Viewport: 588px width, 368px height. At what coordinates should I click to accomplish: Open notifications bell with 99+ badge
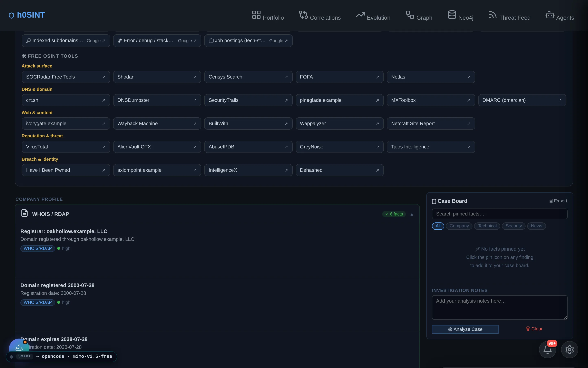(x=547, y=350)
